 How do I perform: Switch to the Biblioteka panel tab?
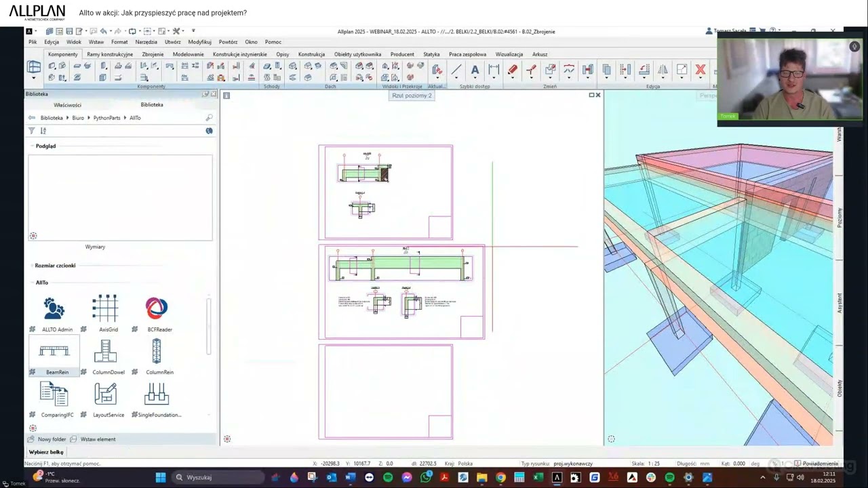[x=152, y=104]
